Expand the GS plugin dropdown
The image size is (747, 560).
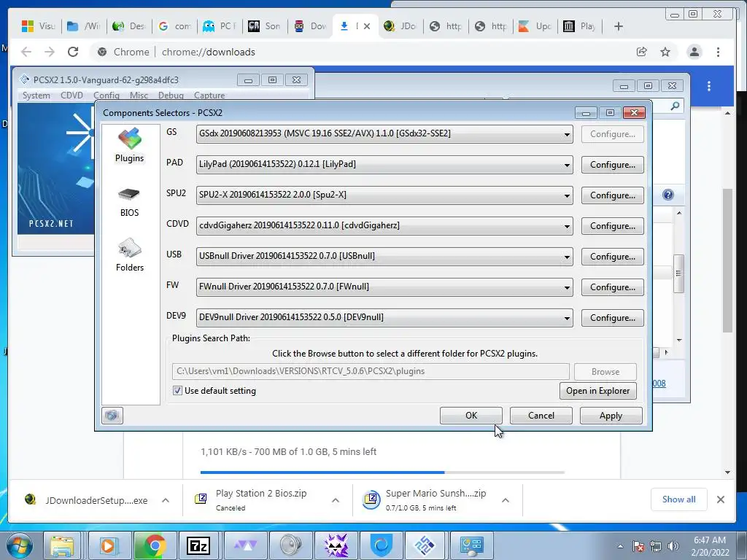point(566,134)
